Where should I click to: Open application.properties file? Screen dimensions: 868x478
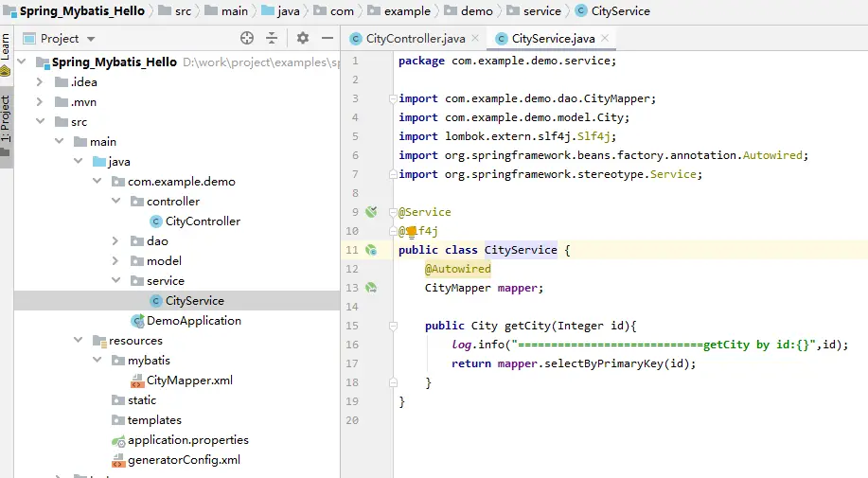point(181,440)
